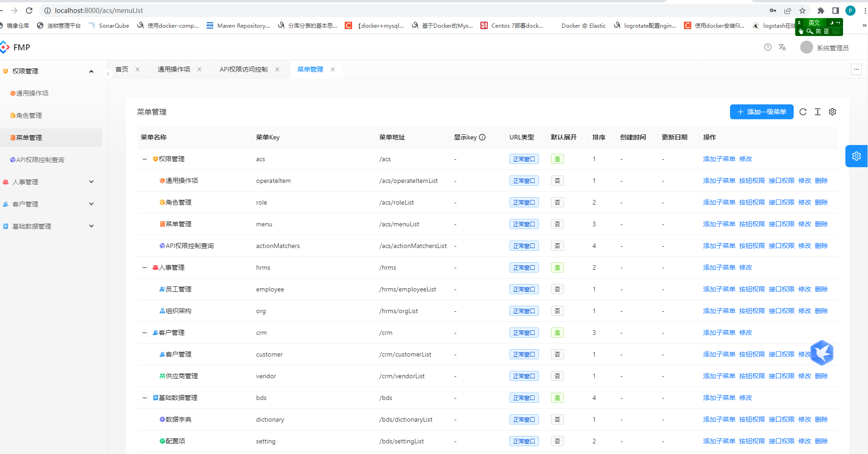
Task: Open the Maven Repository bookmark
Action: [x=238, y=25]
